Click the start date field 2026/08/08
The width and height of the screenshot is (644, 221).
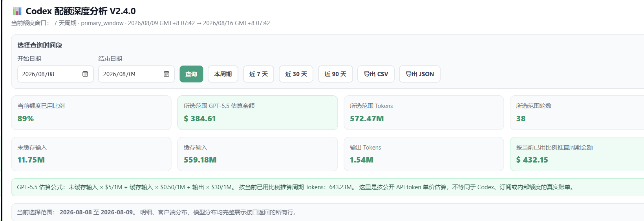(55, 74)
